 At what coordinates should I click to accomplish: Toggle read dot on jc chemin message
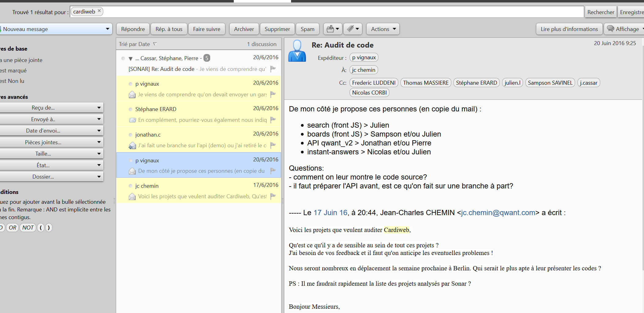pos(131,186)
